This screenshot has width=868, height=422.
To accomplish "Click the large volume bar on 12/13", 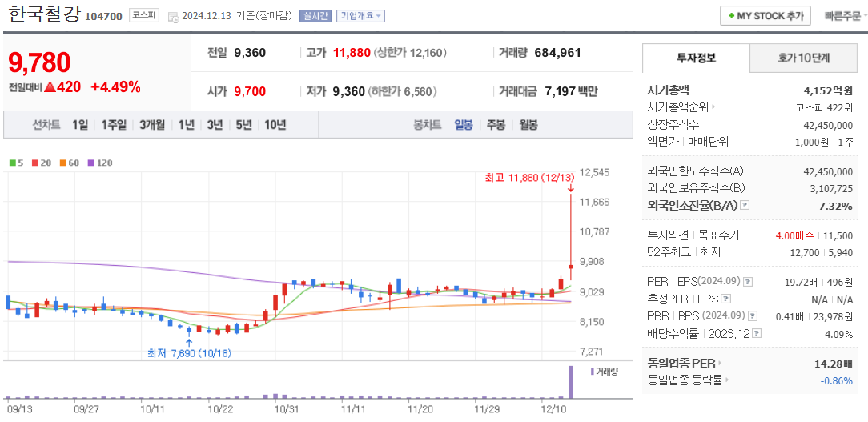I will coord(571,382).
